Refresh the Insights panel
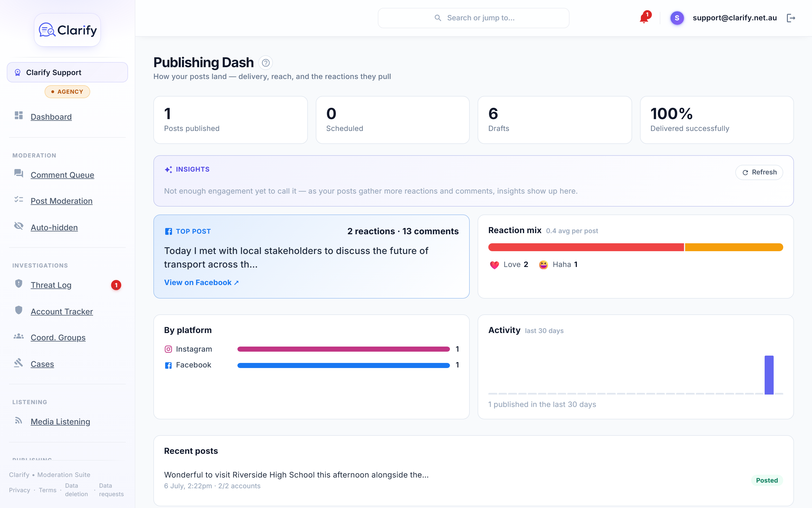 (759, 172)
